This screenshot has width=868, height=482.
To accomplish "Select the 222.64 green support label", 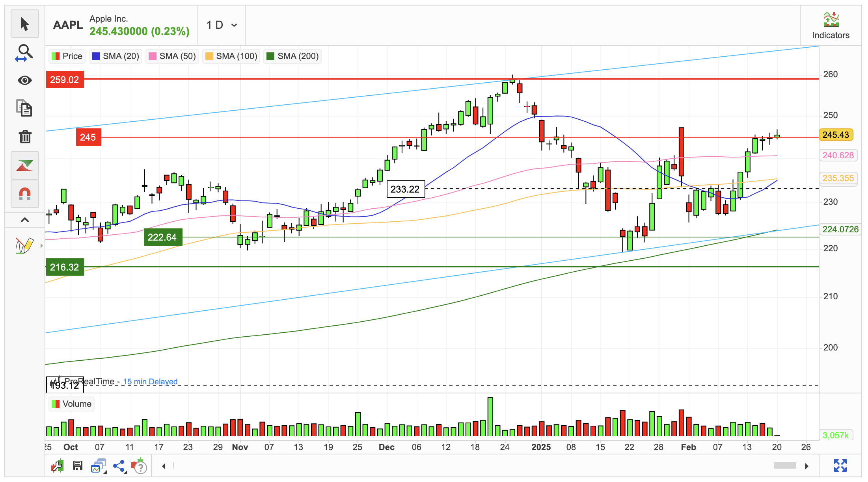I will coord(163,237).
